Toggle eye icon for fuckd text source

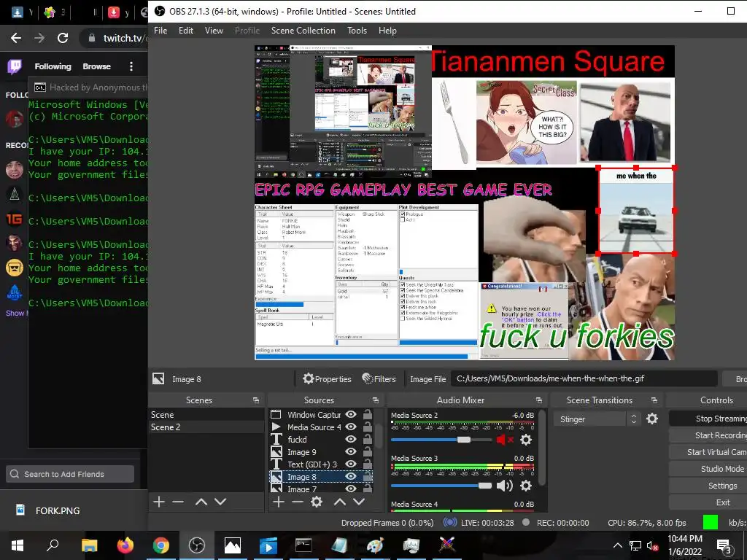(351, 439)
